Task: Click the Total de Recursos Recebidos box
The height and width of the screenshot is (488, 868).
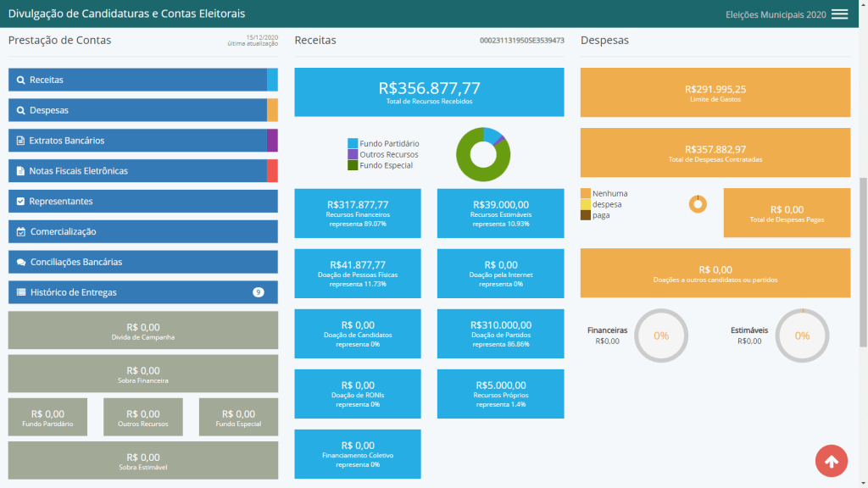Action: pos(429,92)
